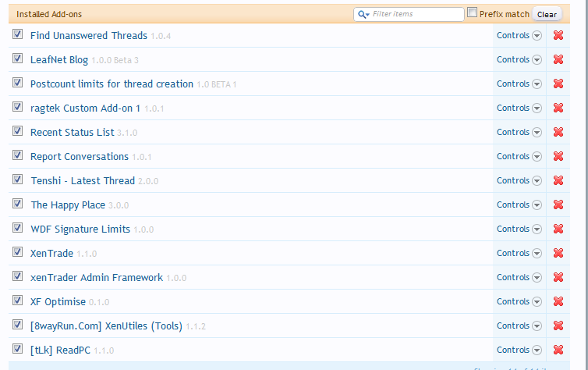
Task: Enable the Prefix match checkbox
Action: point(472,12)
